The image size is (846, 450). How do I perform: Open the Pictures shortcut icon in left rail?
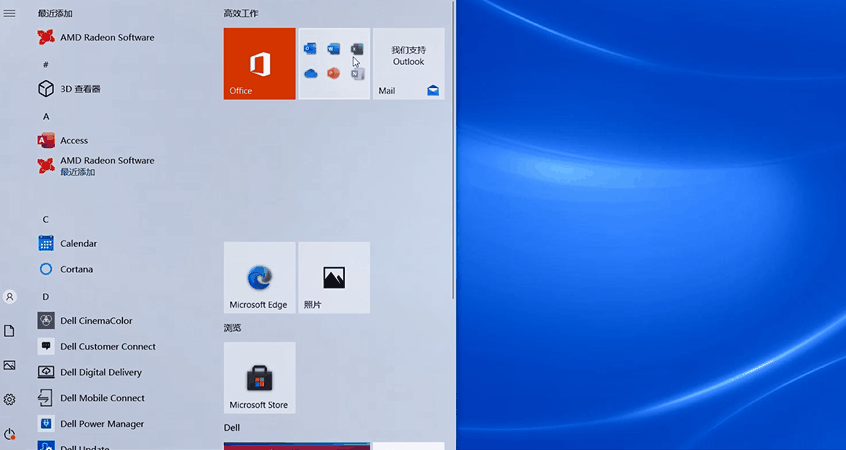click(9, 365)
